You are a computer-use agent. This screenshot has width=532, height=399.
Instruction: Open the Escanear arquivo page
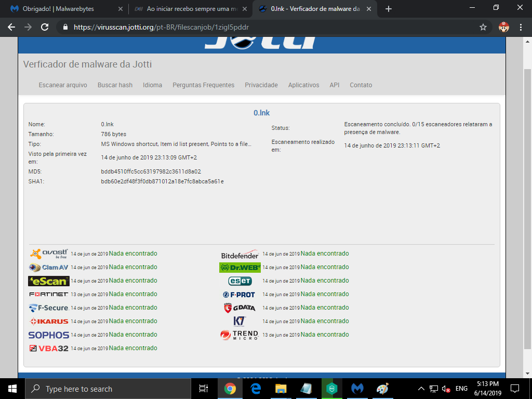63,85
